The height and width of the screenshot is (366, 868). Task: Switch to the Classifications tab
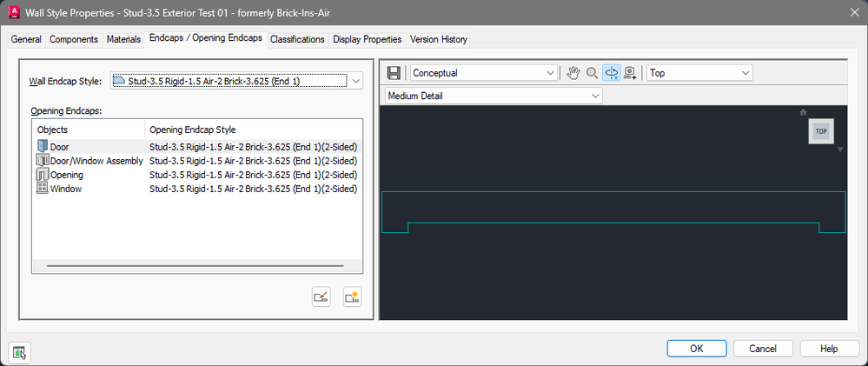297,39
